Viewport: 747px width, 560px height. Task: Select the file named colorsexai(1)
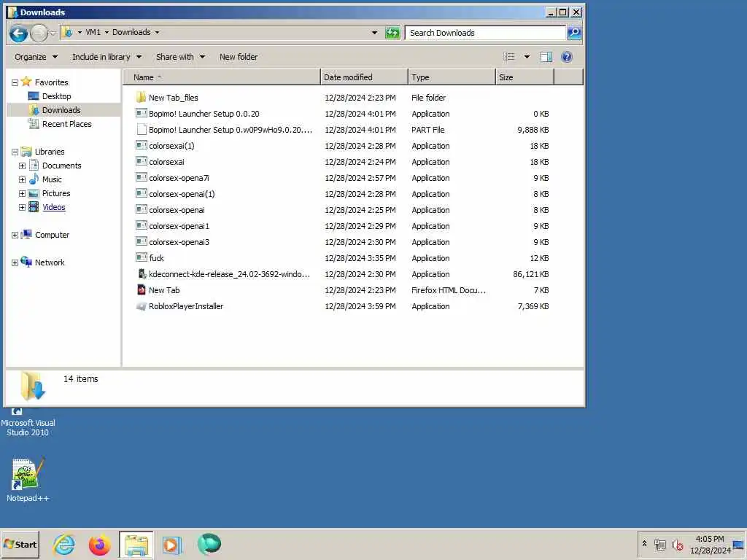[x=171, y=146]
